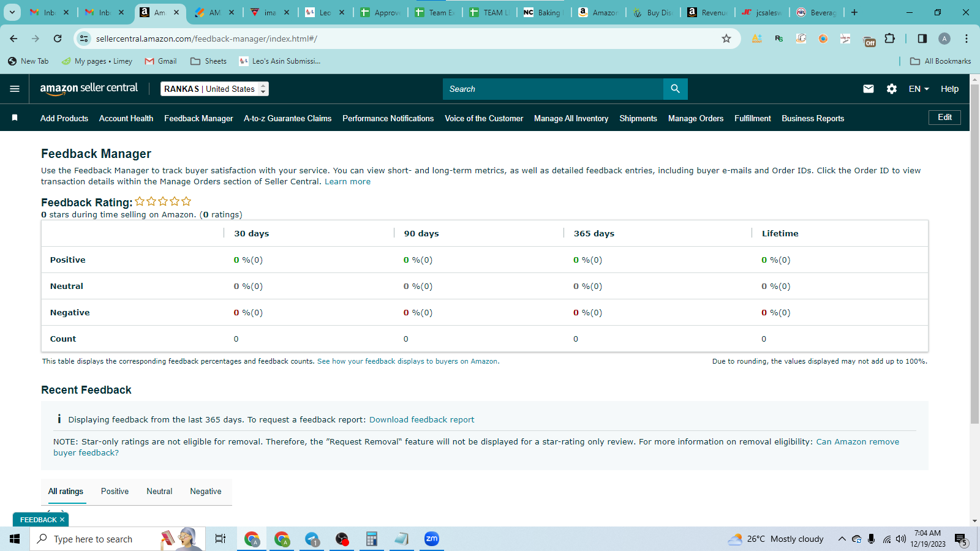Open the tab search chevron in Chrome

point(12,12)
